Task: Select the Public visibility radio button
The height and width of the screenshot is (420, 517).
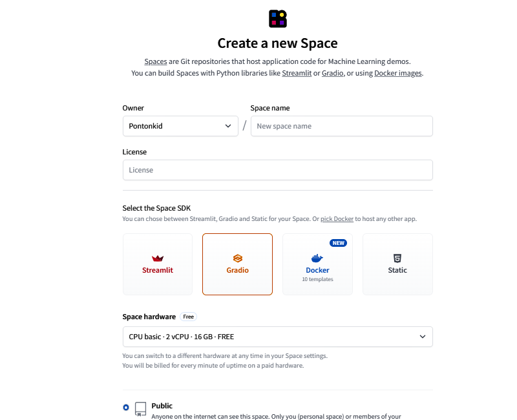Action: [x=127, y=406]
